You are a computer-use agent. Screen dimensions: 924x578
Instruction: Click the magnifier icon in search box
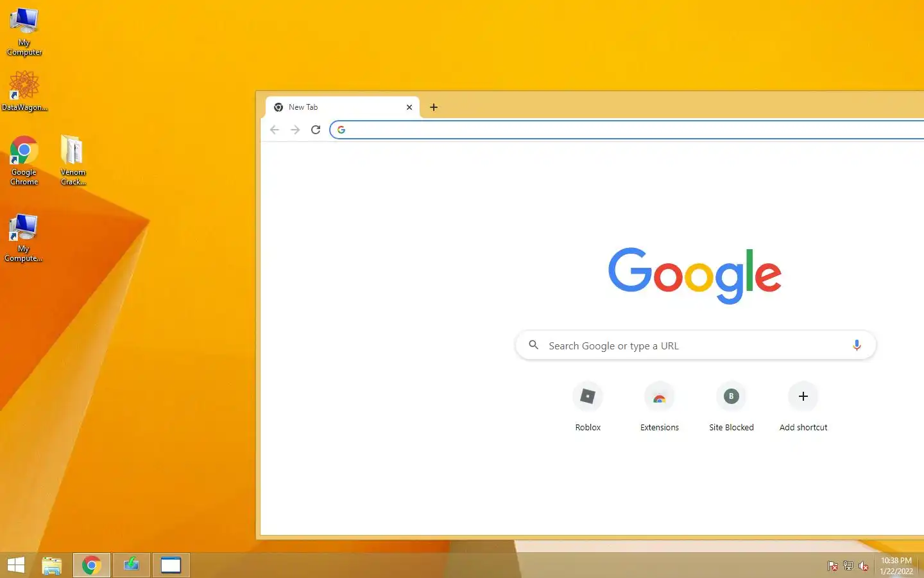pyautogui.click(x=533, y=346)
